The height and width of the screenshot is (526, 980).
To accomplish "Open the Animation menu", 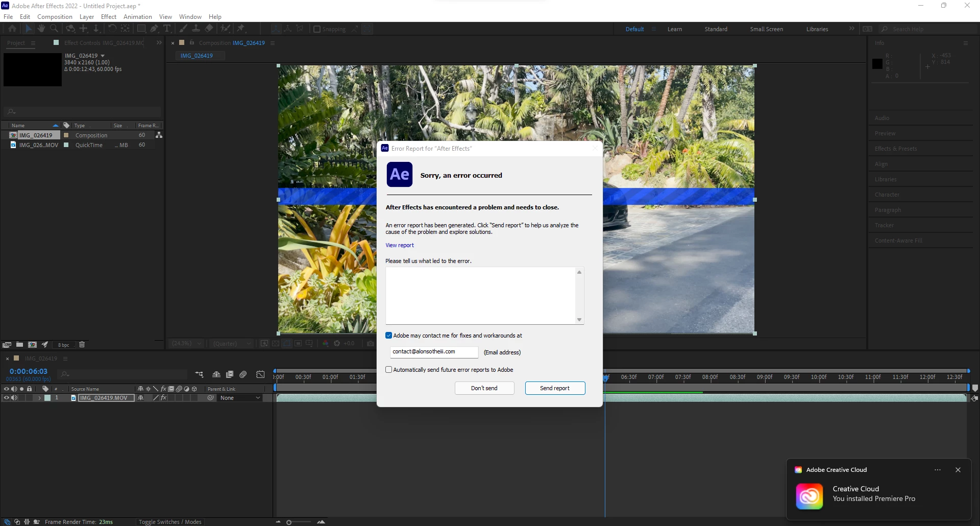I will pos(138,17).
